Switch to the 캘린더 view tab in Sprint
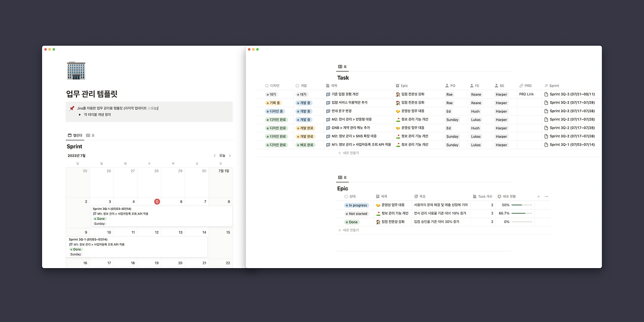Image resolution: width=644 pixels, height=322 pixels. point(75,135)
